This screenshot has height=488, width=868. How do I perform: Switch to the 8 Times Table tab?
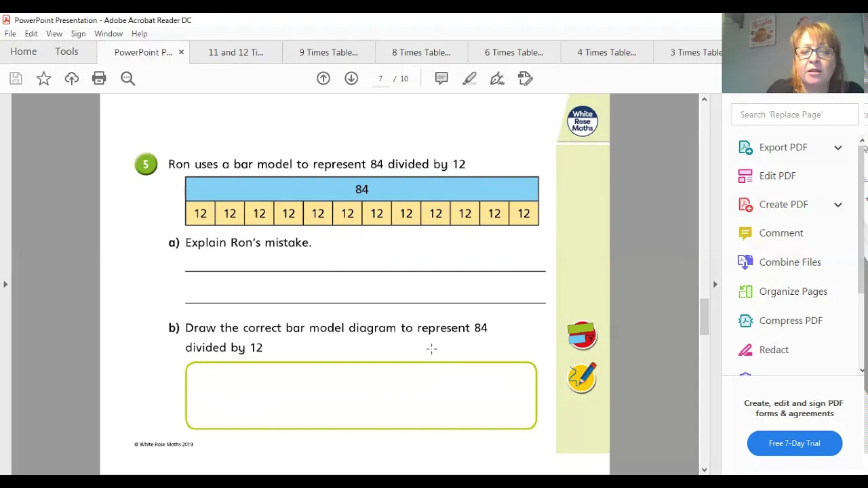tap(421, 52)
